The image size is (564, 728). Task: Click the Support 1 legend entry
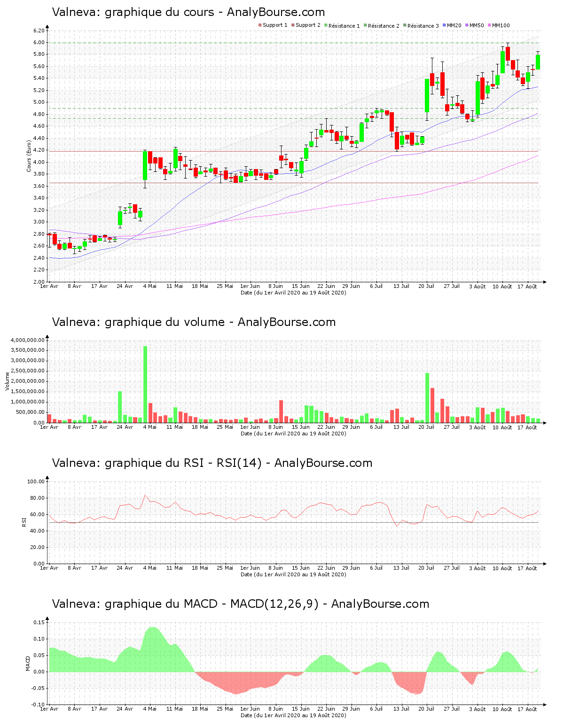tap(273, 25)
